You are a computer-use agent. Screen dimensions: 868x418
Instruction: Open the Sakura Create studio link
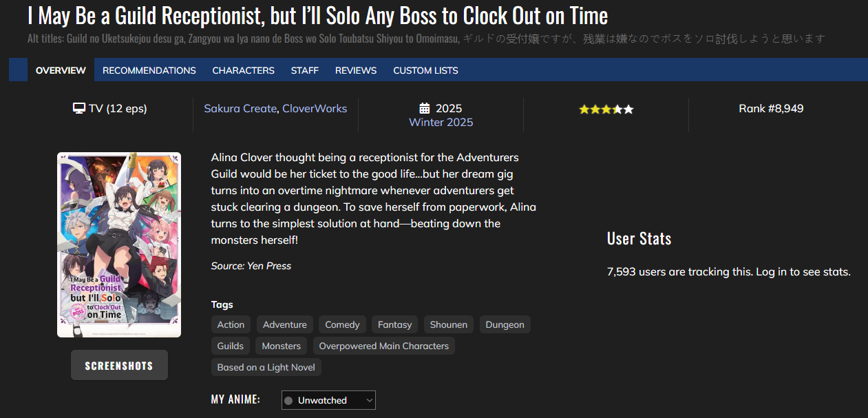[x=240, y=109]
